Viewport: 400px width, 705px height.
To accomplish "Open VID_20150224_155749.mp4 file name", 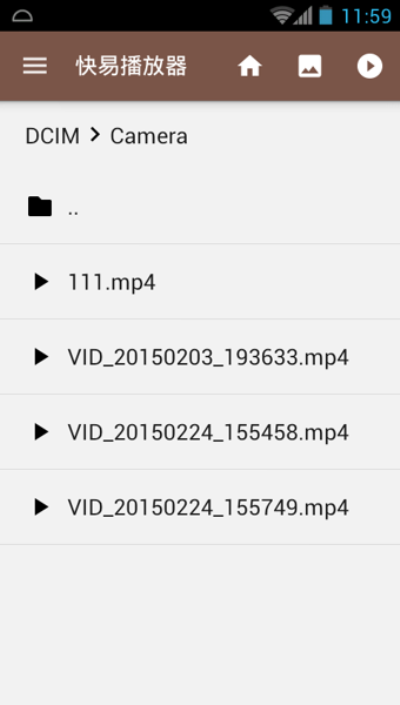I will [x=208, y=508].
